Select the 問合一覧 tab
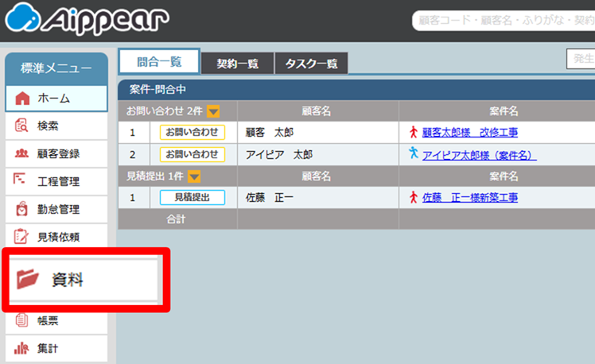Image resolution: width=595 pixels, height=364 pixels. (x=159, y=62)
